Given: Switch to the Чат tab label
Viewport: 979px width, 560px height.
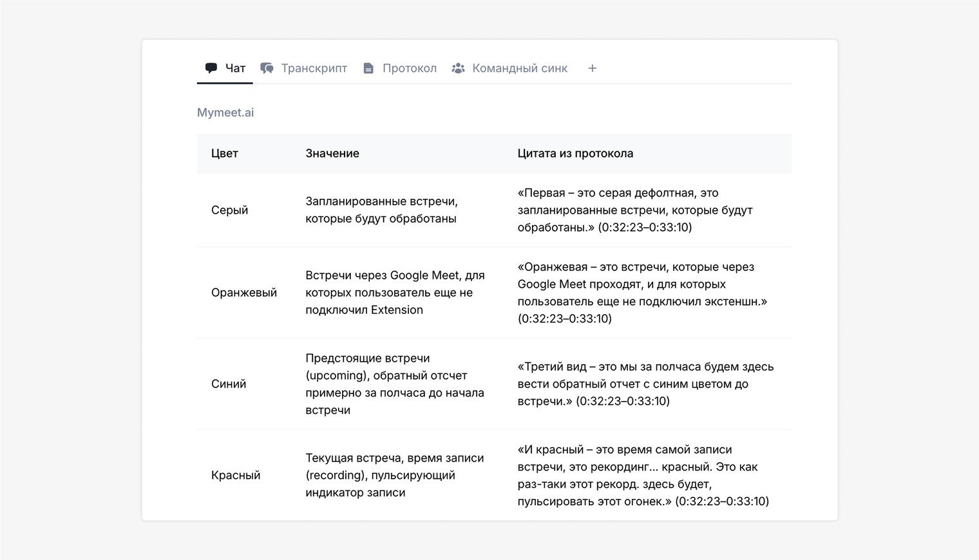Looking at the screenshot, I should (x=235, y=68).
